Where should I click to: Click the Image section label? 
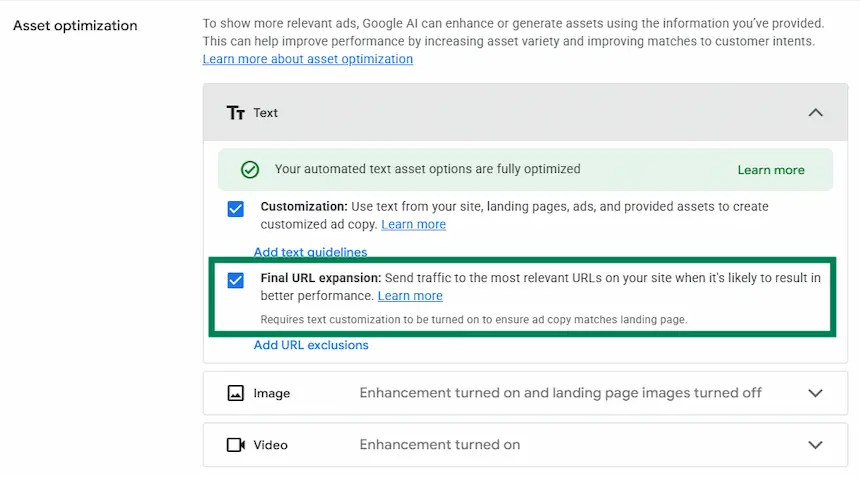(271, 393)
